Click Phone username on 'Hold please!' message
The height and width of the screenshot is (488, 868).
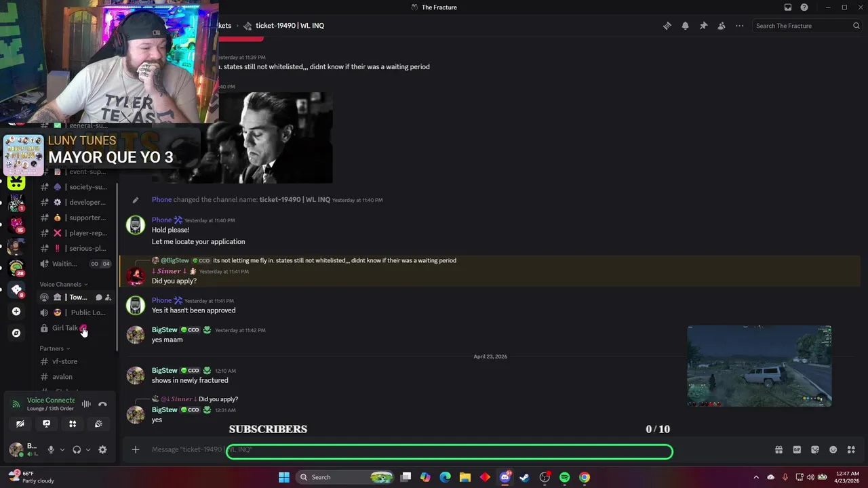(x=161, y=220)
